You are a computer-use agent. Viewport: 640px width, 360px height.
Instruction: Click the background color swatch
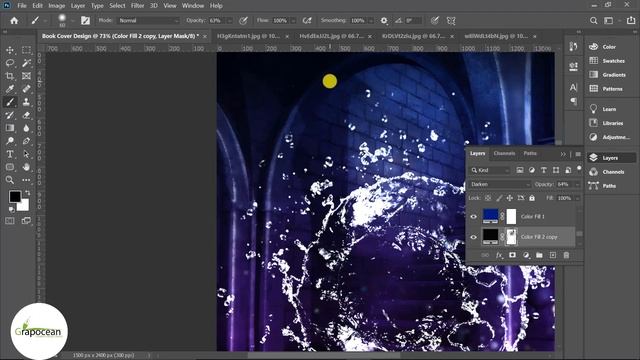(24, 206)
